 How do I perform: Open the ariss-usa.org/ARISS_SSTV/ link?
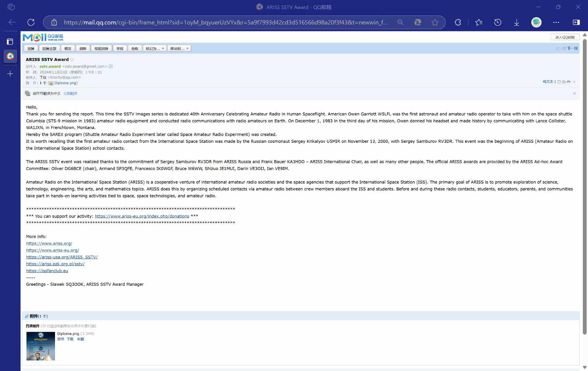coord(62,257)
